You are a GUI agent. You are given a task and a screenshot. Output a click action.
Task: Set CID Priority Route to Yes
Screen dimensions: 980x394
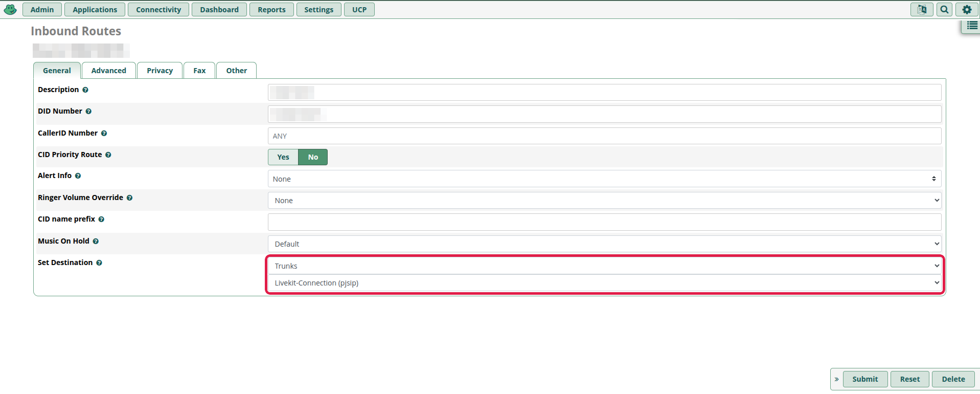coord(283,157)
